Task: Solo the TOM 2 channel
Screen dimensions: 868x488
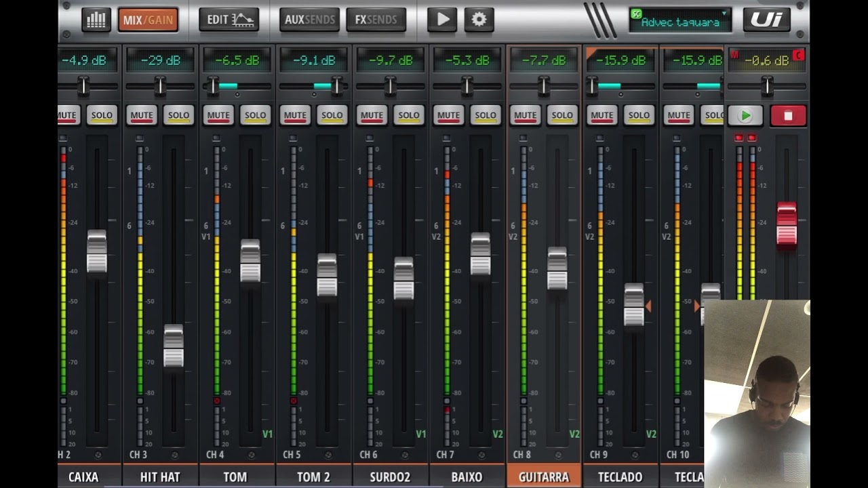Action: [x=332, y=115]
